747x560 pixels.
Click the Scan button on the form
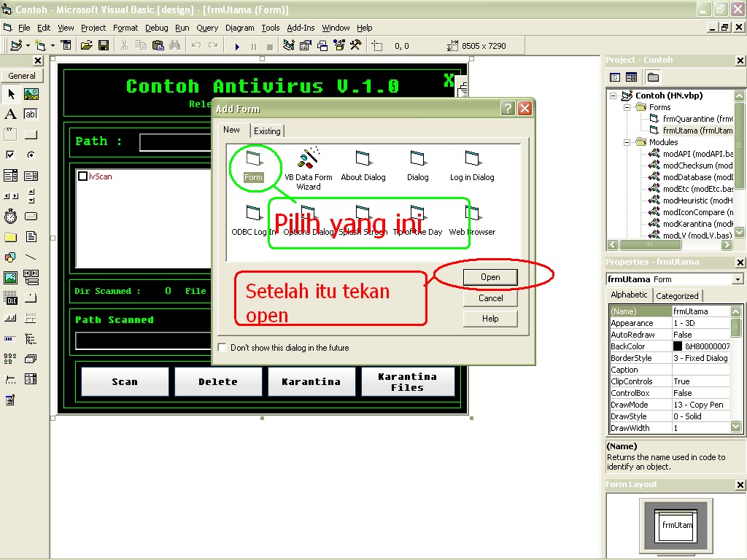tap(125, 382)
